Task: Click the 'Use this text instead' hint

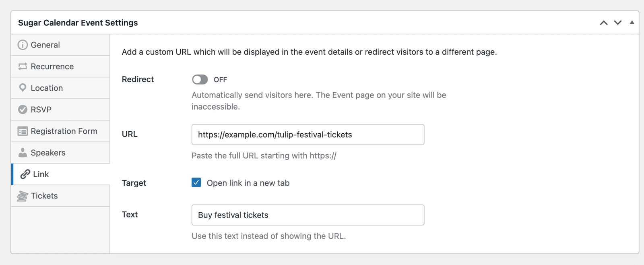Action: [268, 236]
